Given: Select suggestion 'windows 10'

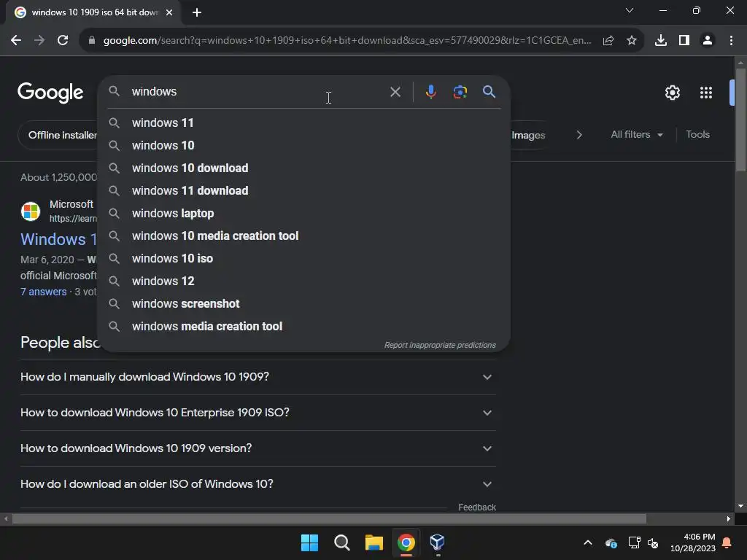Looking at the screenshot, I should (x=304, y=145).
